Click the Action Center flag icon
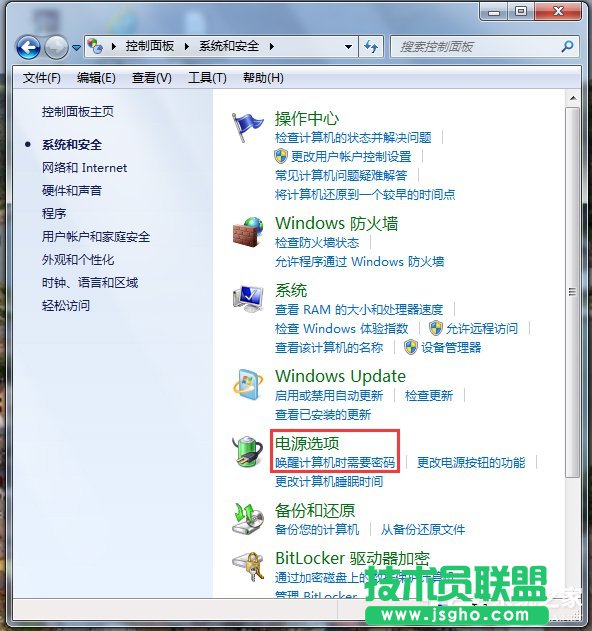 click(x=247, y=127)
